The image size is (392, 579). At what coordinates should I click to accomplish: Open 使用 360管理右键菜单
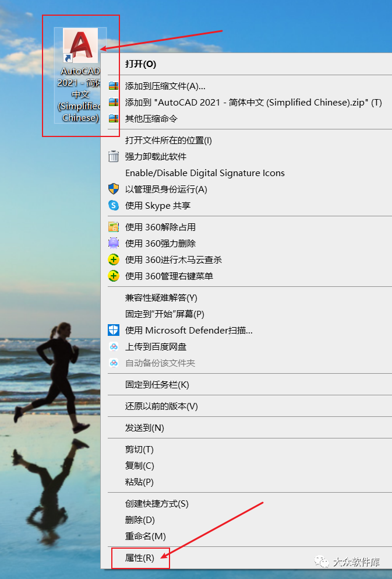click(x=169, y=276)
